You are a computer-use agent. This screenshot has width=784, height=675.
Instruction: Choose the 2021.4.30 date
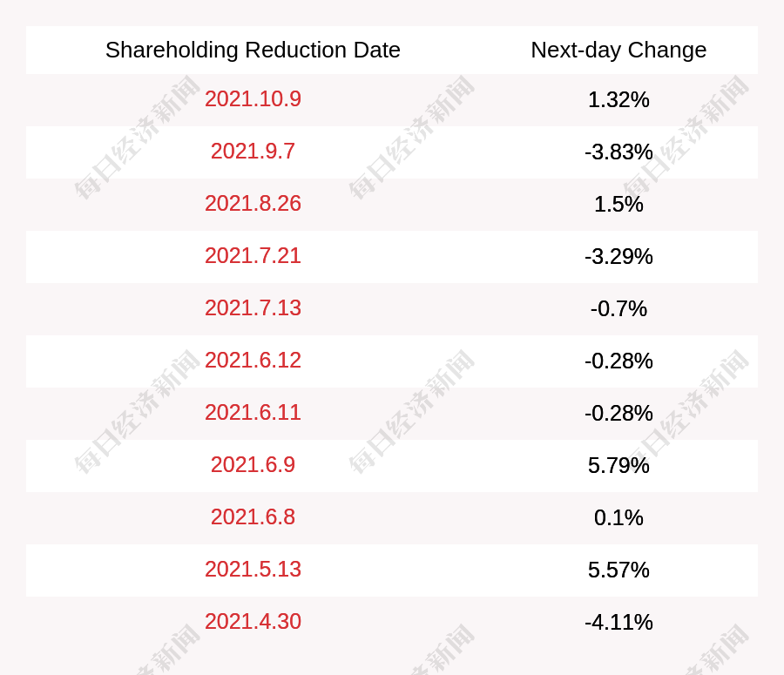tap(253, 622)
